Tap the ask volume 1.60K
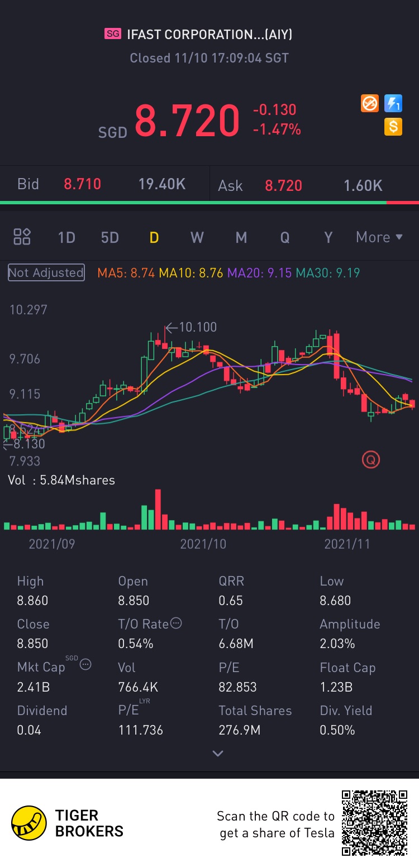The width and height of the screenshot is (419, 868). click(363, 185)
